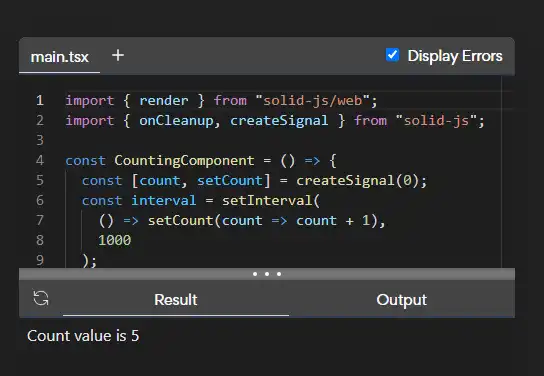Viewport: 544px width, 376px height.
Task: Click line number 7 in gutter
Action: pos(40,220)
